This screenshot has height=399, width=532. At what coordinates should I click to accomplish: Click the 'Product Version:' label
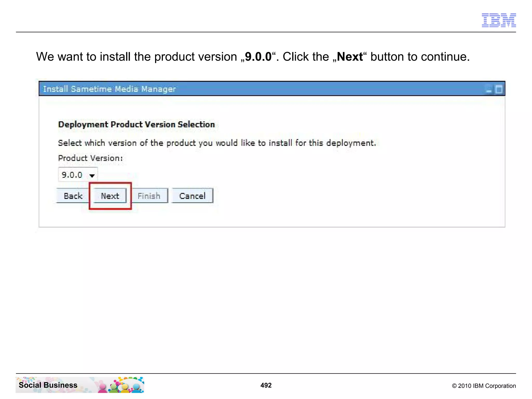(x=90, y=158)
